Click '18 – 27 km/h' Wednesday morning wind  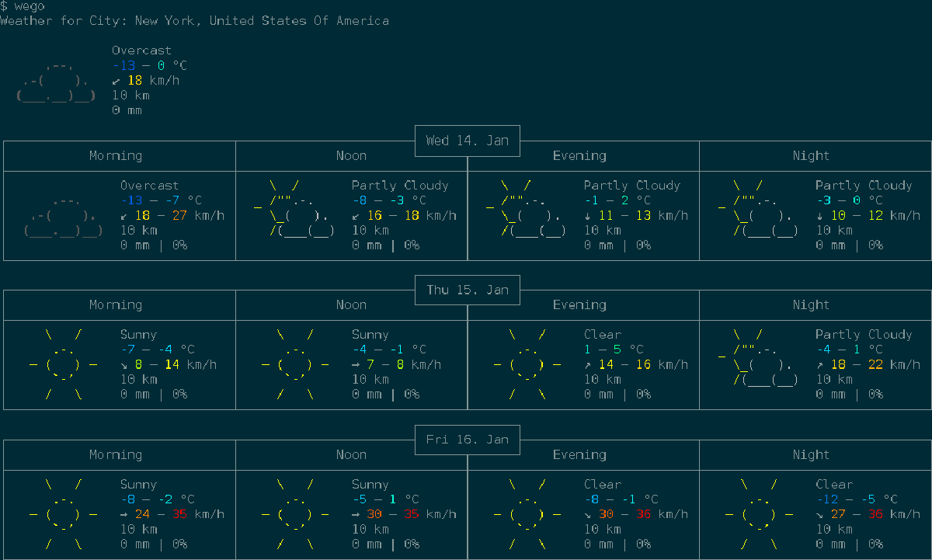point(179,215)
